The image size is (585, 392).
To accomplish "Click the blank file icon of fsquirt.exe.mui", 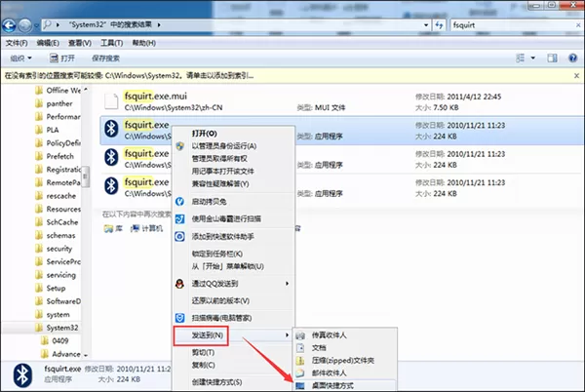I will [111, 101].
